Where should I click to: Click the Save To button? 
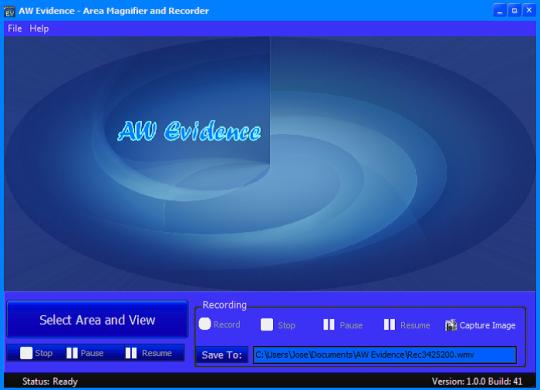(x=222, y=355)
